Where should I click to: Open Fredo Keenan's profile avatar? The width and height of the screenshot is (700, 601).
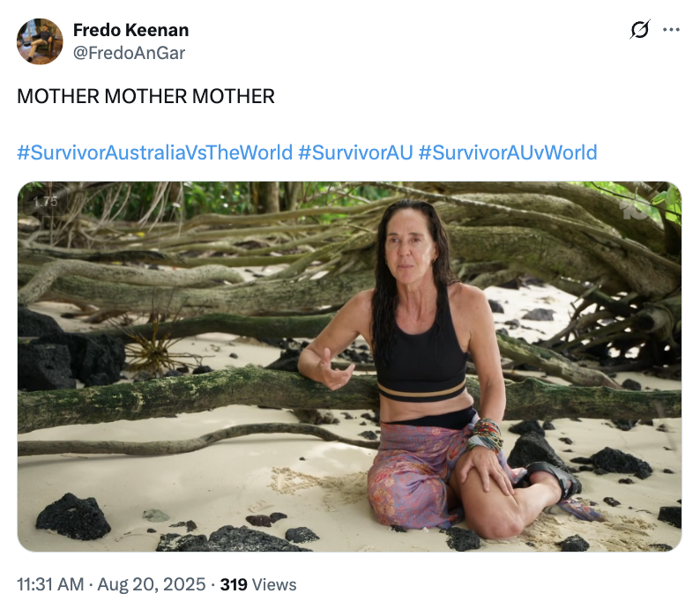click(40, 41)
